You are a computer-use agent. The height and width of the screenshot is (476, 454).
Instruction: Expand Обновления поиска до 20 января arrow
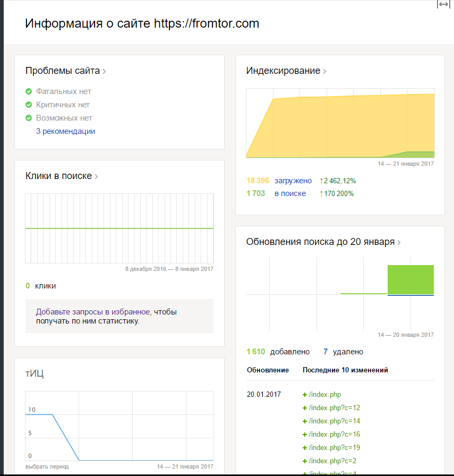point(399,242)
